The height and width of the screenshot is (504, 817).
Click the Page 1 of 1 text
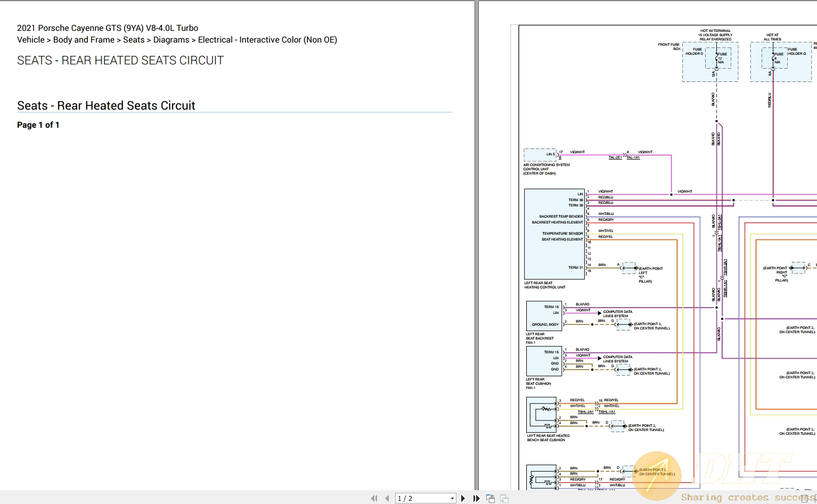[38, 125]
